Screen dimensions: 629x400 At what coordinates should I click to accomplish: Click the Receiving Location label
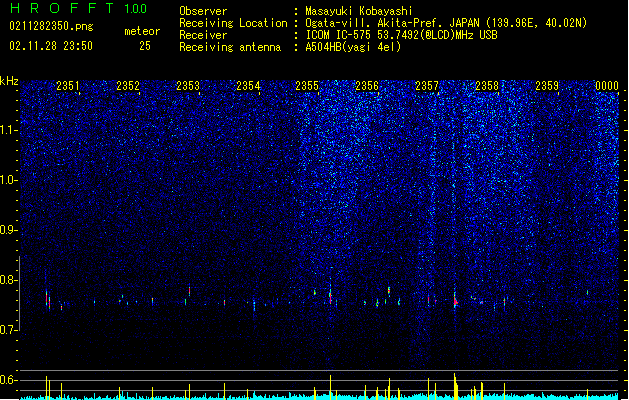pos(233,23)
